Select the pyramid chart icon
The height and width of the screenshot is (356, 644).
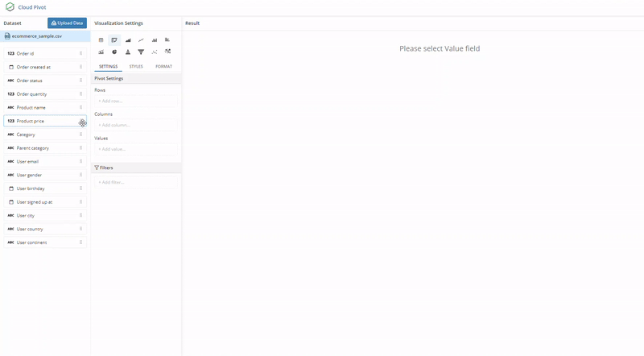coord(128,52)
